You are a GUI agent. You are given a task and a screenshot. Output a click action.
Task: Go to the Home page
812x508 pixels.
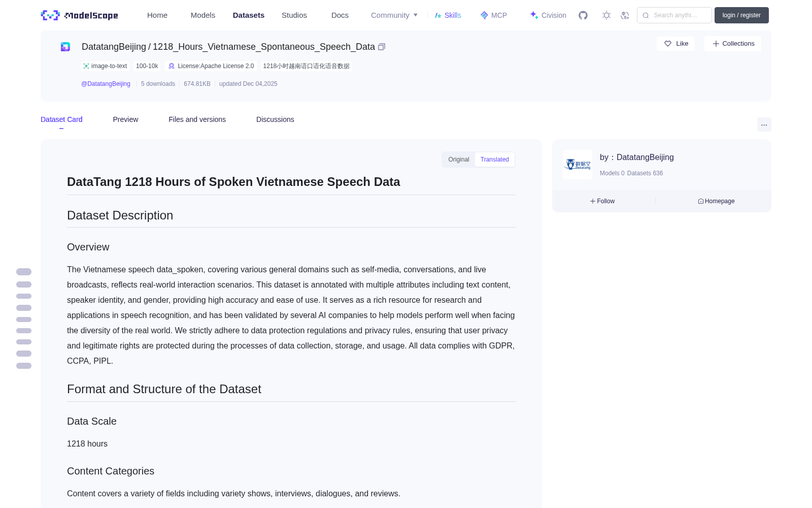coord(157,15)
